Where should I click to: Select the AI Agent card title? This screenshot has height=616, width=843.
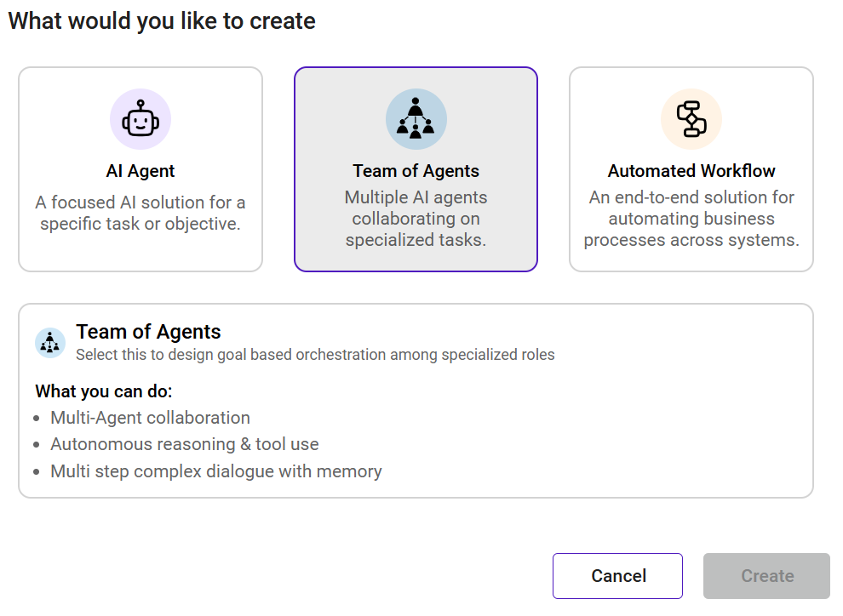(140, 171)
